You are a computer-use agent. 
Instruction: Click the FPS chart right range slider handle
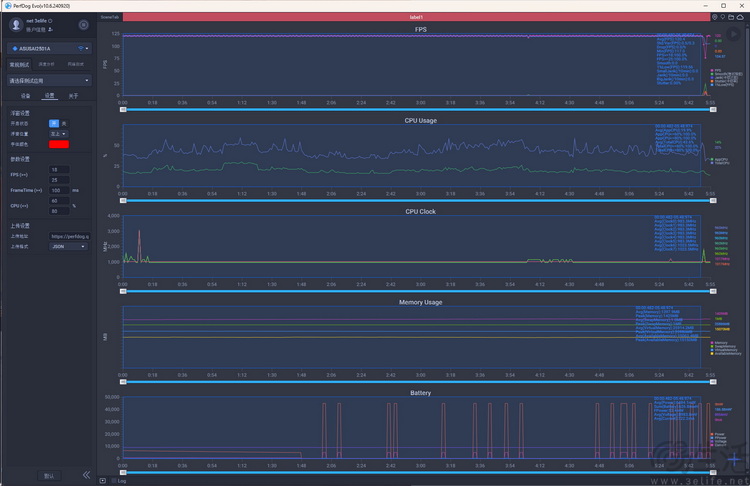[713, 110]
